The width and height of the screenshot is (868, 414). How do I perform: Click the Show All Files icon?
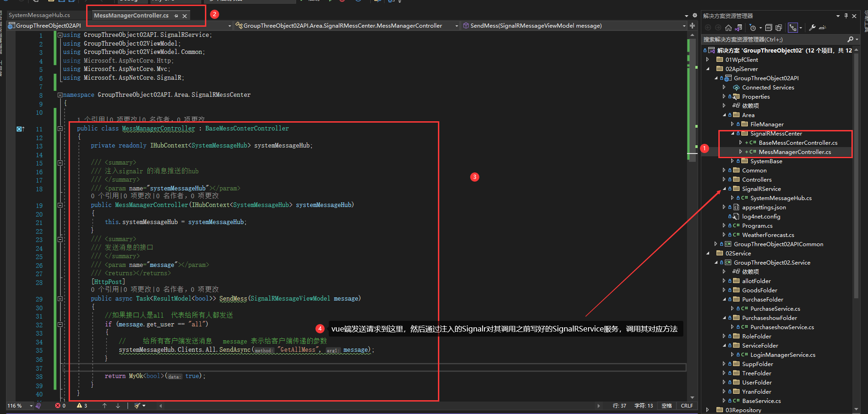pos(779,28)
